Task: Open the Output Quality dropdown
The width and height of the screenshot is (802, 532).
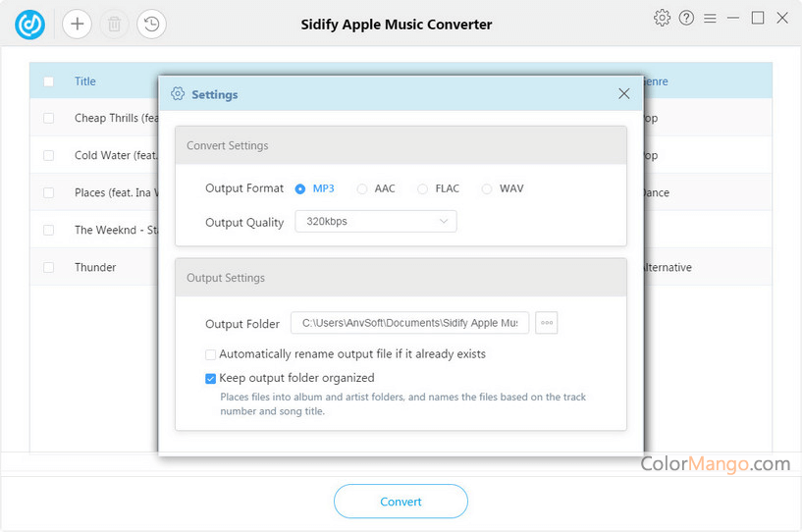Action: (376, 222)
